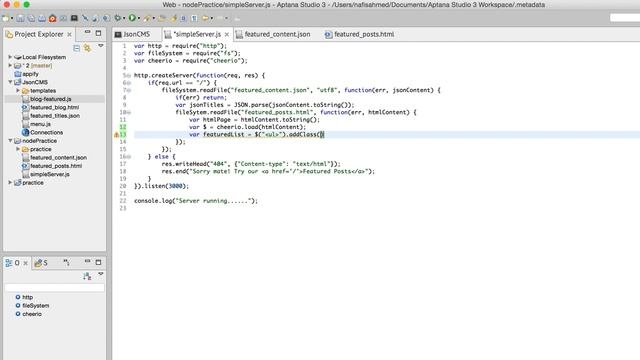
Task: Open the black Terminal toolbar icon
Action: pyautogui.click(x=74, y=18)
